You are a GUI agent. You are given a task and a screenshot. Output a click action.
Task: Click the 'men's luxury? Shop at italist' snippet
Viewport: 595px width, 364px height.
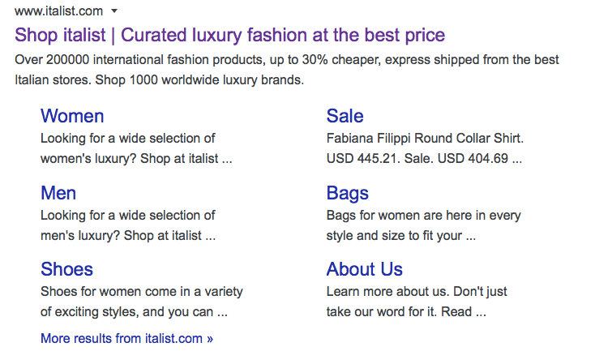127,236
